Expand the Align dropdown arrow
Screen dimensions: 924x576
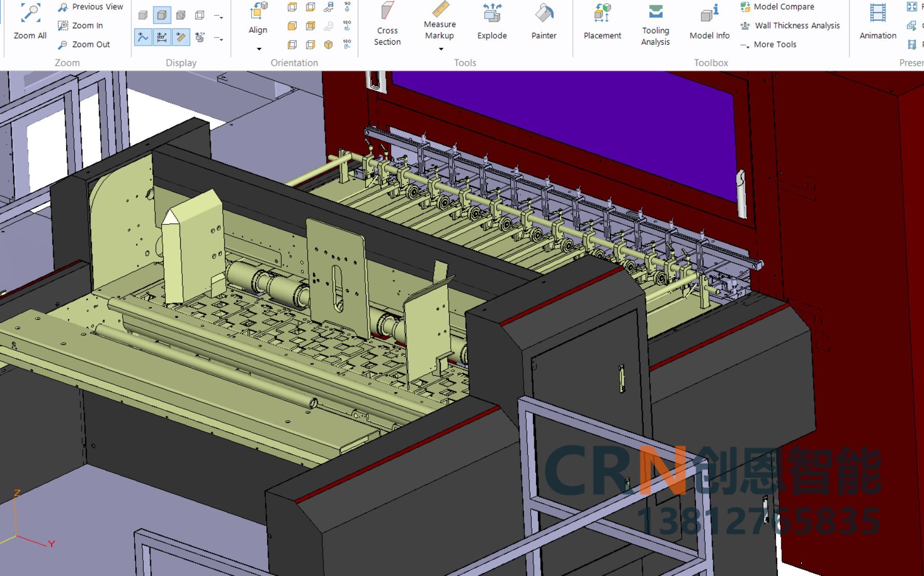[x=259, y=49]
